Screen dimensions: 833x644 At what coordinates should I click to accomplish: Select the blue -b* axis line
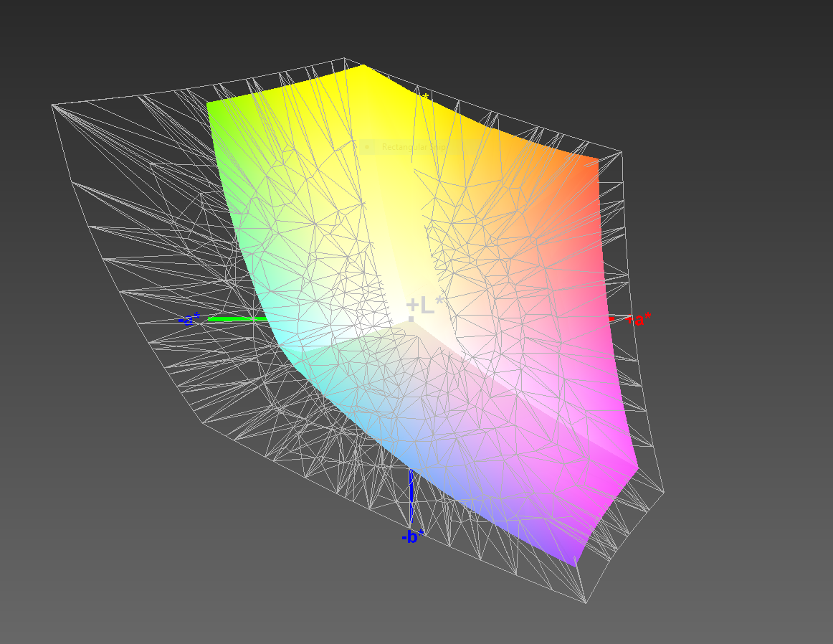pos(411,496)
